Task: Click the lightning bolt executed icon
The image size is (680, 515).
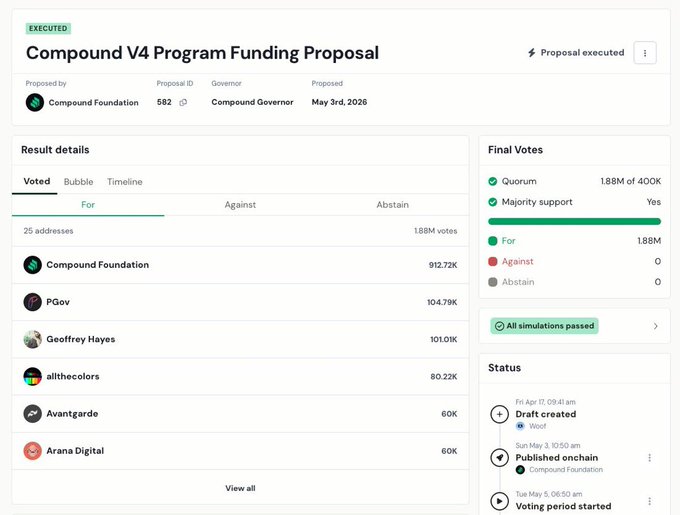Action: pos(532,53)
